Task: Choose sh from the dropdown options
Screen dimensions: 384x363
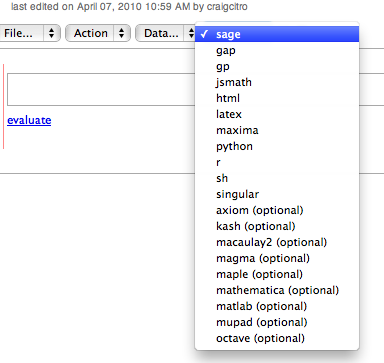Action: click(x=277, y=178)
